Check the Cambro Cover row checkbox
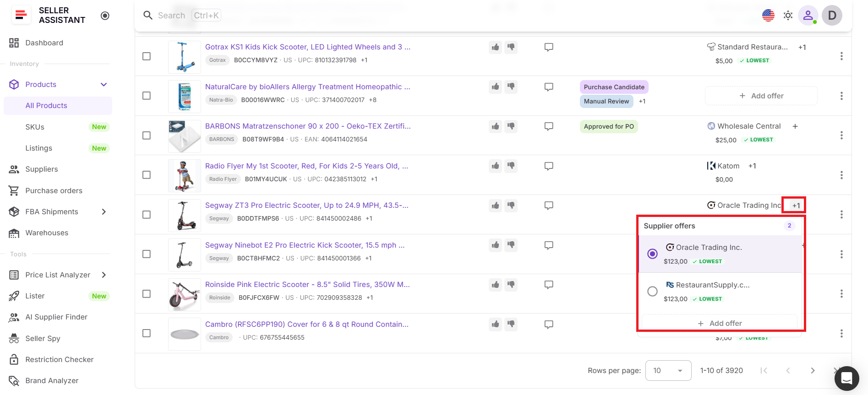 tap(147, 333)
